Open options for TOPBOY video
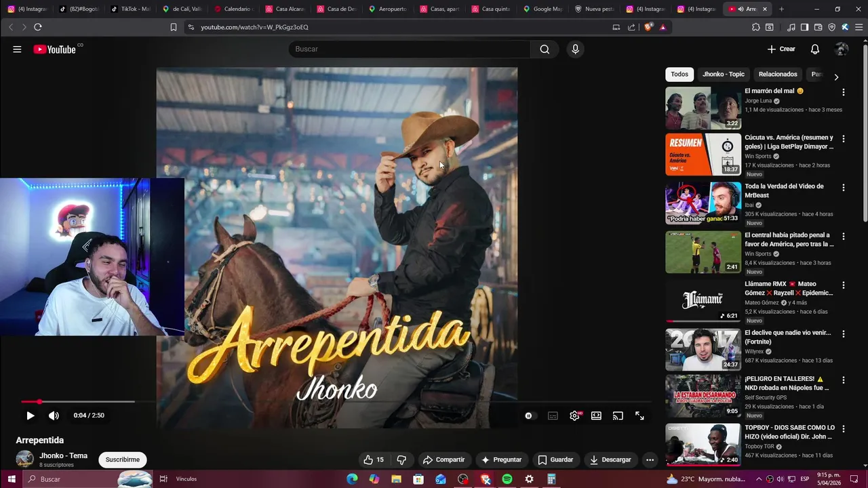Image resolution: width=868 pixels, height=488 pixels. tap(844, 429)
